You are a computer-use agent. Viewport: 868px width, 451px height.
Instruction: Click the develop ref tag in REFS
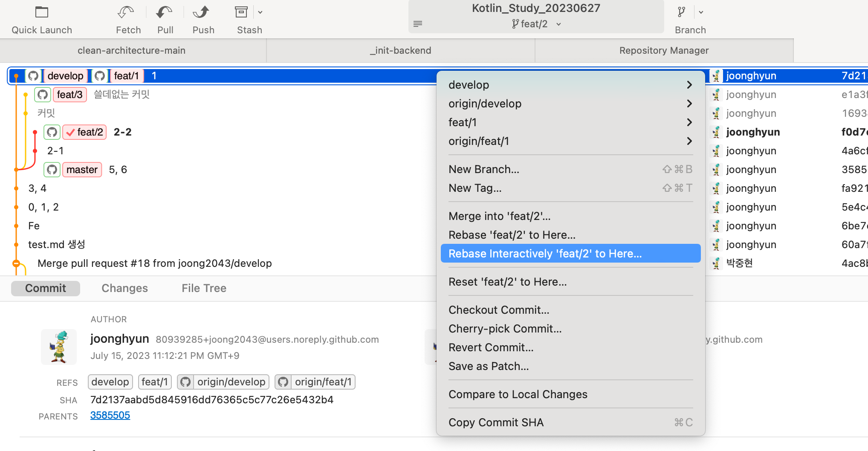point(110,382)
